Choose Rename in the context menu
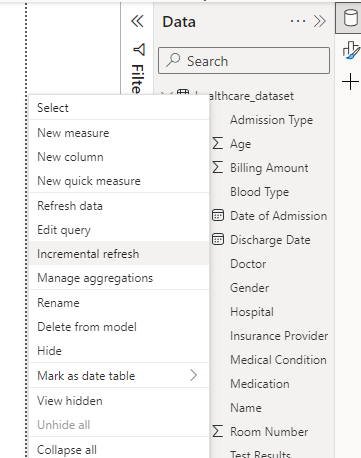The height and width of the screenshot is (458, 361). coord(119,303)
